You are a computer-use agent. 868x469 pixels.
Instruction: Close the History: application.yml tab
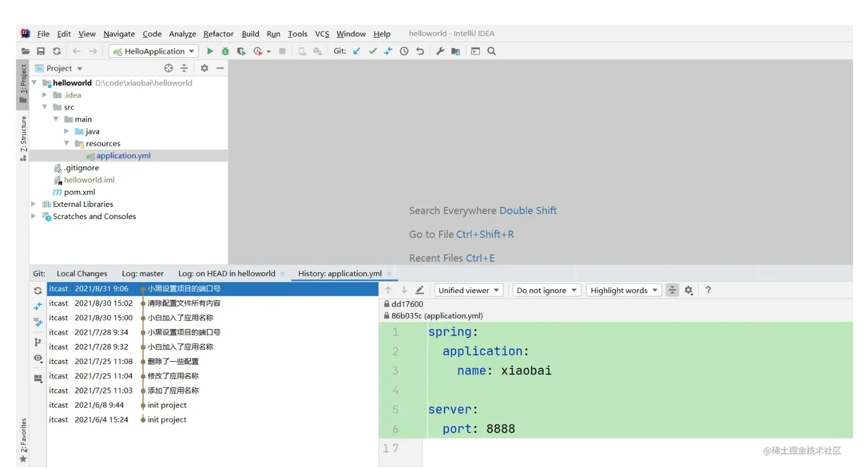pyautogui.click(x=389, y=273)
